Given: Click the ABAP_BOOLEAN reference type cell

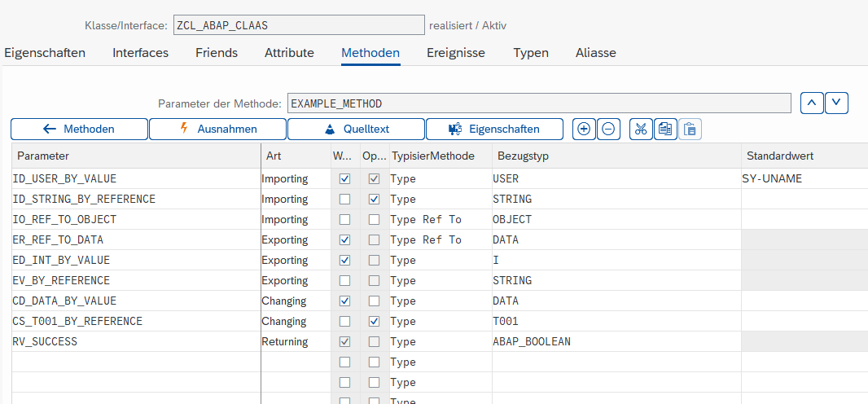Looking at the screenshot, I should point(616,341).
